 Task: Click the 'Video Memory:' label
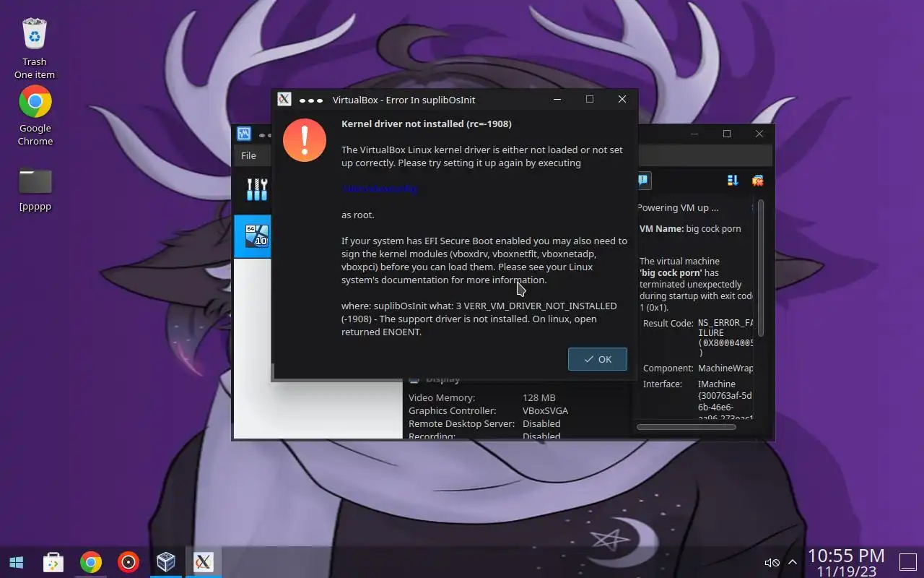442,397
